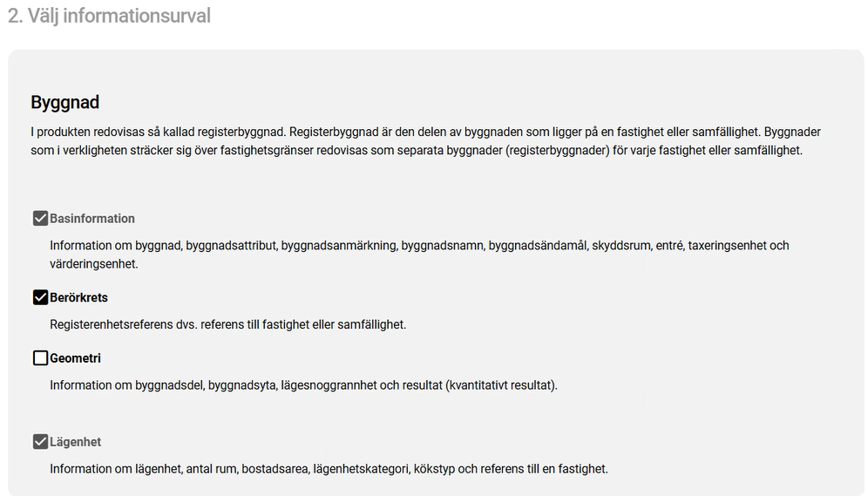Click 'skyddsrum' in the Basinformation description
The width and height of the screenshot is (868, 496).
tap(621, 246)
